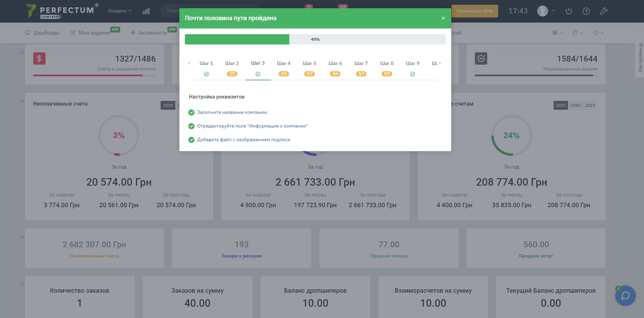Viewport: 644px width, 318px height.
Task: Open the bar chart reports icon
Action: (x=146, y=11)
